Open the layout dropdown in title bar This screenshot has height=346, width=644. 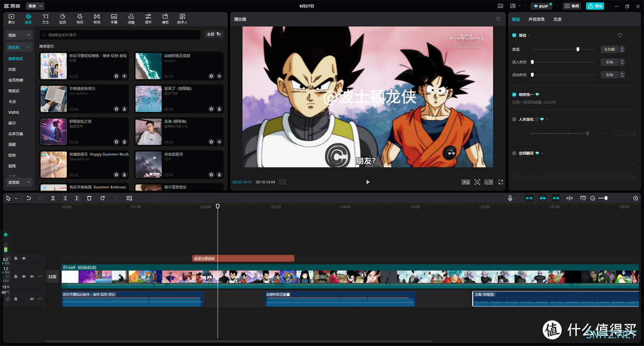click(x=515, y=6)
